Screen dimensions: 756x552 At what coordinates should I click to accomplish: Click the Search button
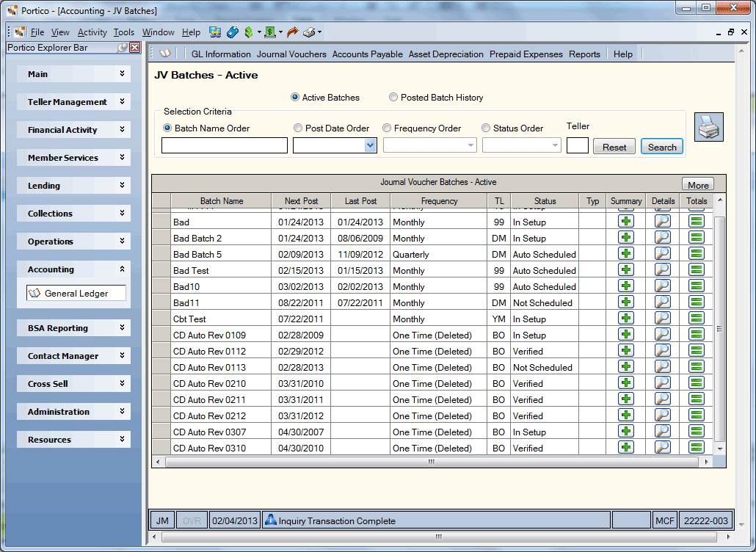[662, 147]
